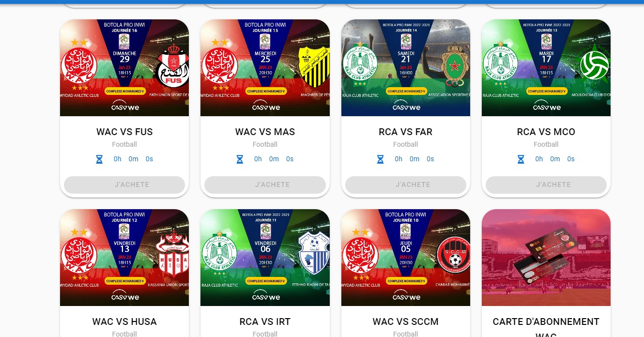644x337 pixels.
Task: Open RCA VS MCO match poster
Action: pos(546,68)
